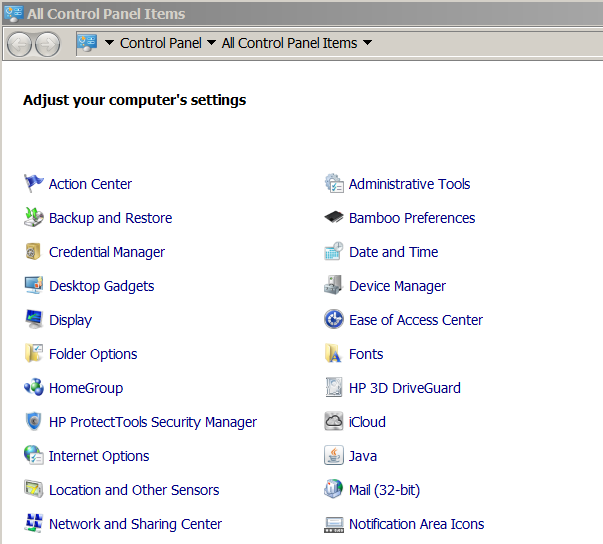Screen dimensions: 603x544
Task: Click the Fonts folder icon
Action: click(x=334, y=353)
